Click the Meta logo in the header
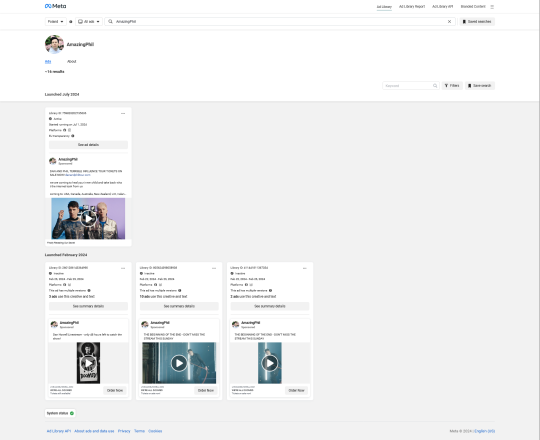 pyautogui.click(x=55, y=6)
